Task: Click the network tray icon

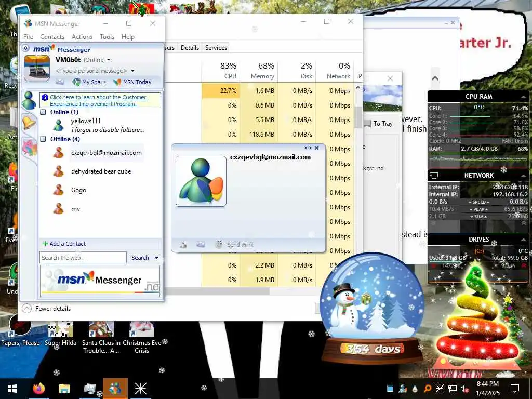Action: 453,389
